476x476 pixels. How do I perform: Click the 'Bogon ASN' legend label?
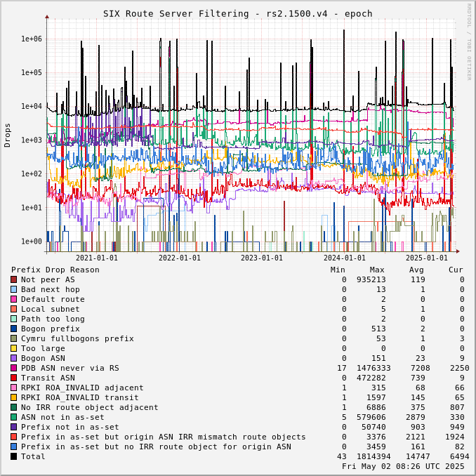pos(43,358)
